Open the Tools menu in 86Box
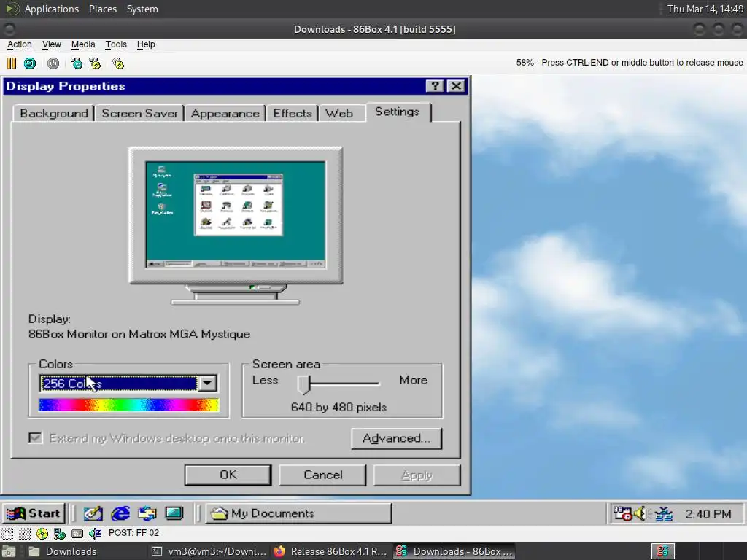The image size is (747, 560). coord(116,44)
